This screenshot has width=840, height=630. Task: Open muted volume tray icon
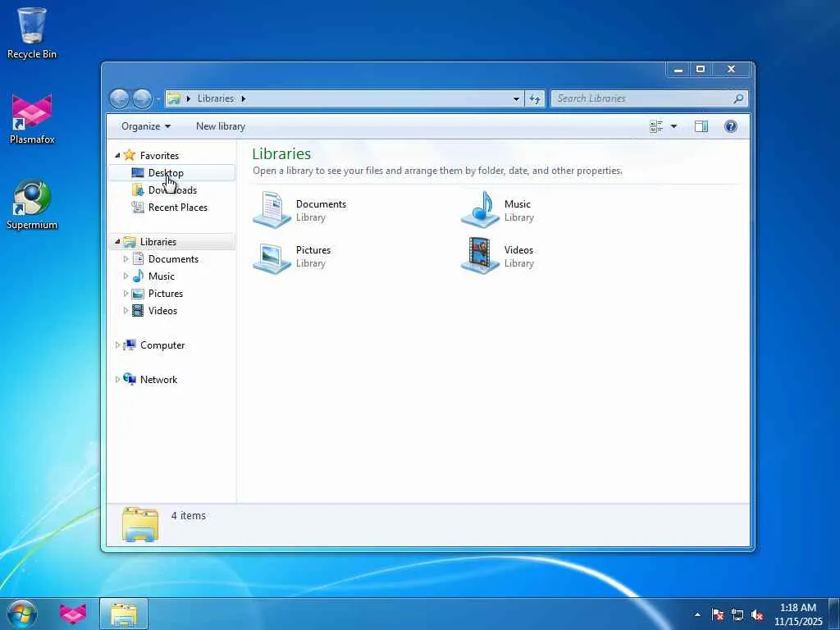[x=757, y=615]
